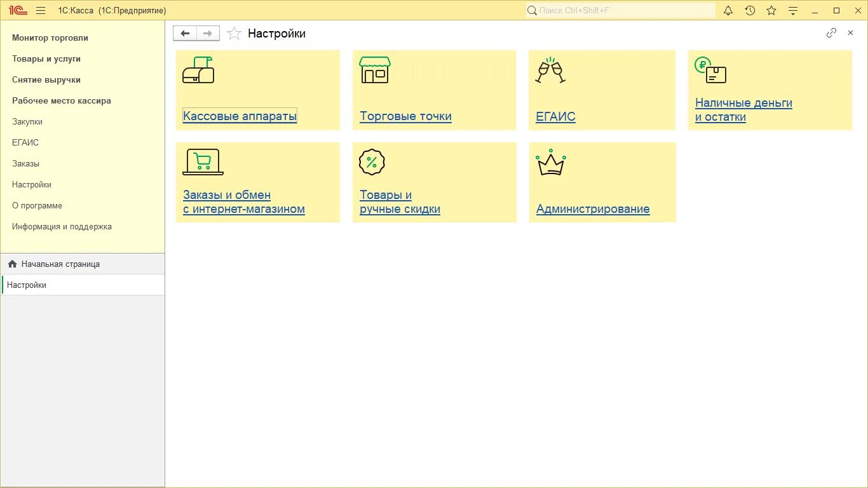Click the laptop cart icon above Заказы и обмен
The image size is (868, 488).
coord(203,162)
